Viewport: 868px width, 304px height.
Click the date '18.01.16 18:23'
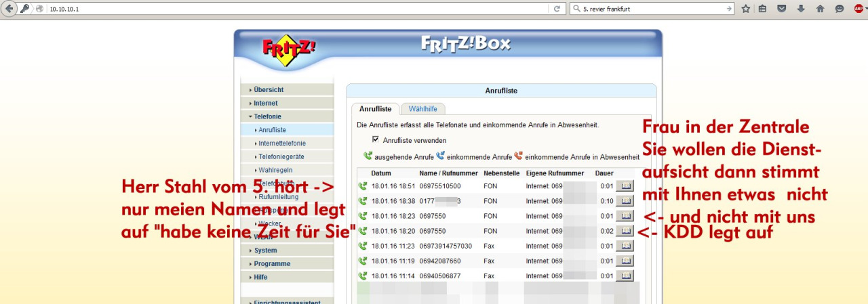(x=393, y=215)
